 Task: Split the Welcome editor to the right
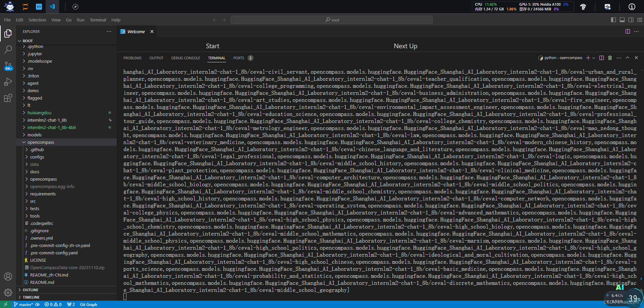point(628,32)
